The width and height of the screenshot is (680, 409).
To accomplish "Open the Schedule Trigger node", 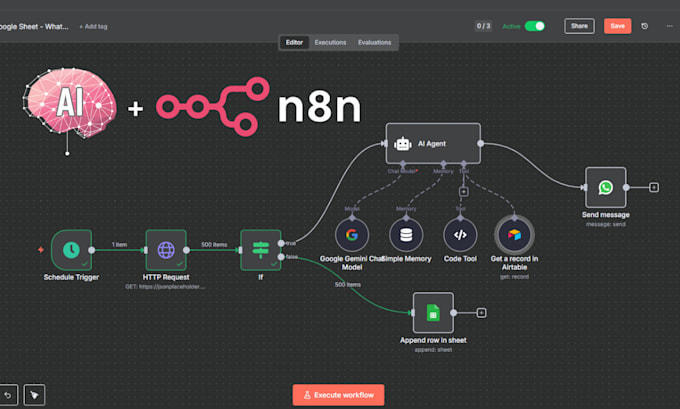I will (x=71, y=250).
